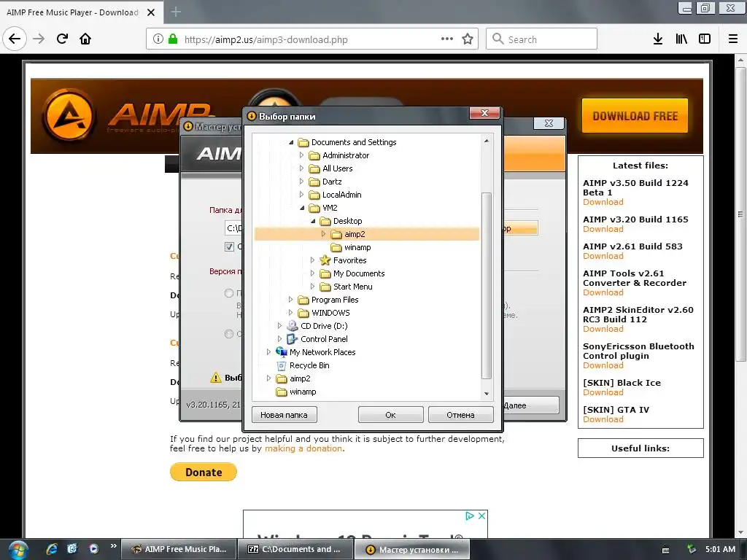Bookmark this page with the star icon
Viewport: 747px width, 560px height.
pos(468,39)
